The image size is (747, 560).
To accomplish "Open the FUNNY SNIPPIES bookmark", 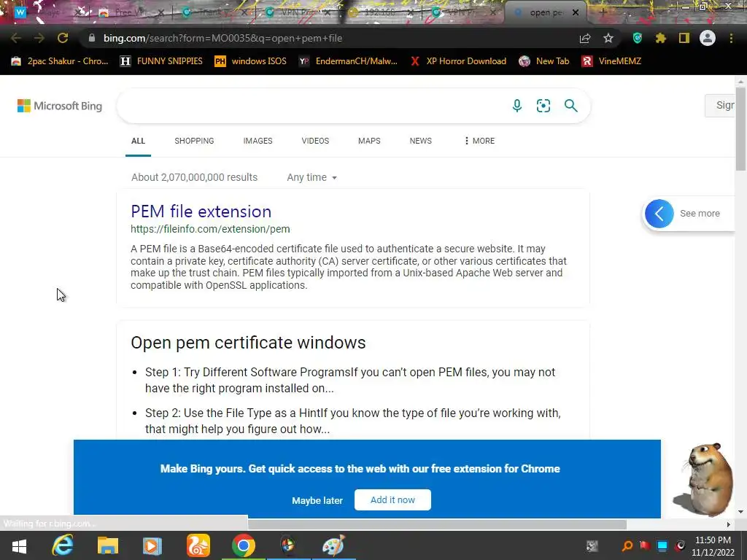I will [x=161, y=61].
